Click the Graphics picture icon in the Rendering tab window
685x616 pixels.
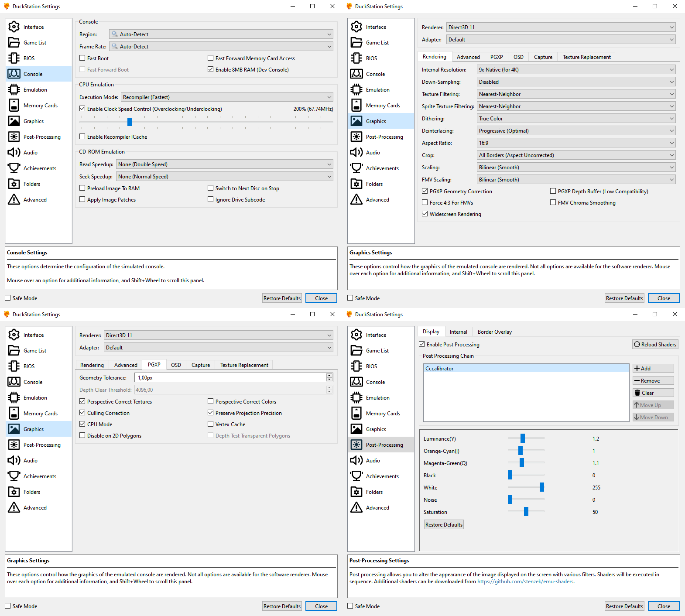pyautogui.click(x=356, y=121)
